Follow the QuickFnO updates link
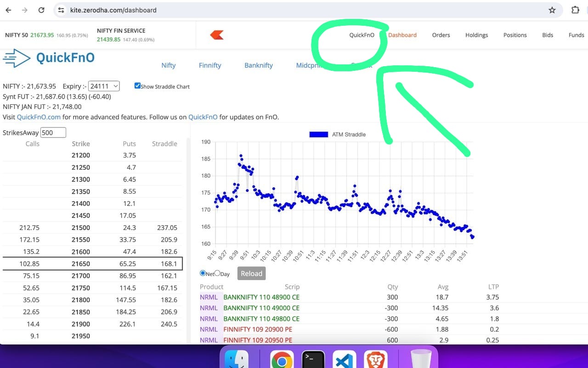Screen dimensions: 588x368 [203, 117]
